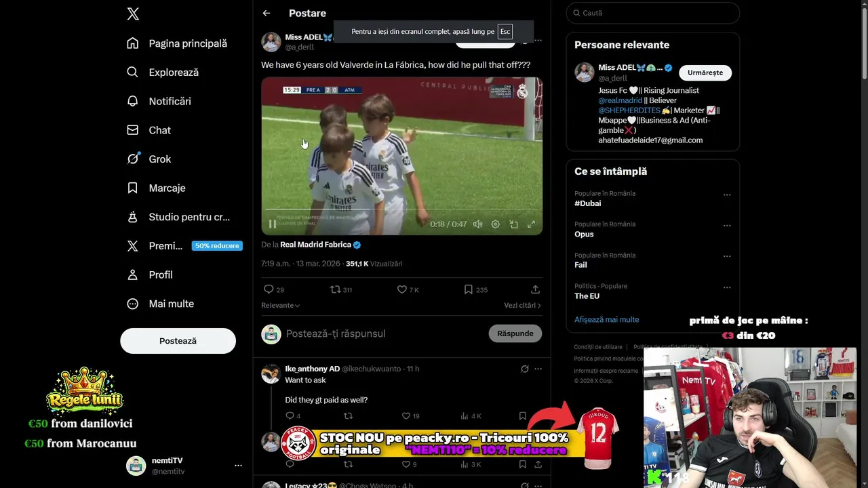Open the Opus trend
Image resolution: width=868 pixels, height=488 pixels.
584,235
